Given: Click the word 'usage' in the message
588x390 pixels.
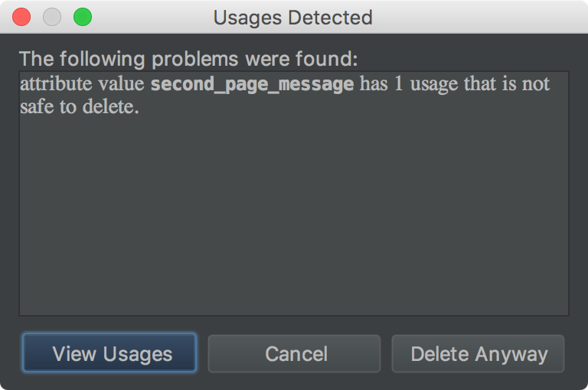Looking at the screenshot, I should (433, 84).
